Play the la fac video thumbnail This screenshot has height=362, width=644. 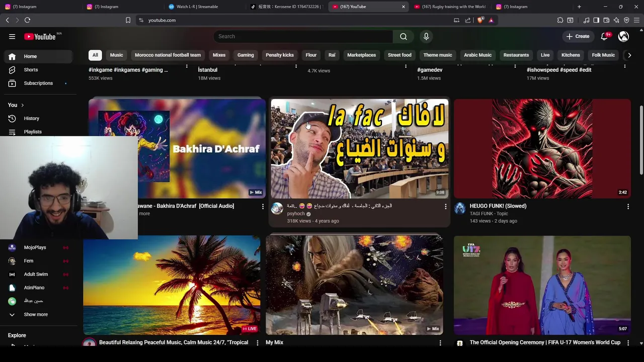pos(359,148)
